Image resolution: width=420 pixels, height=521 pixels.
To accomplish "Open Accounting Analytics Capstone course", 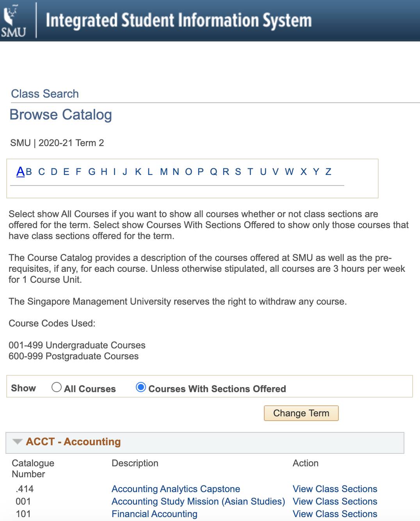I will [176, 489].
